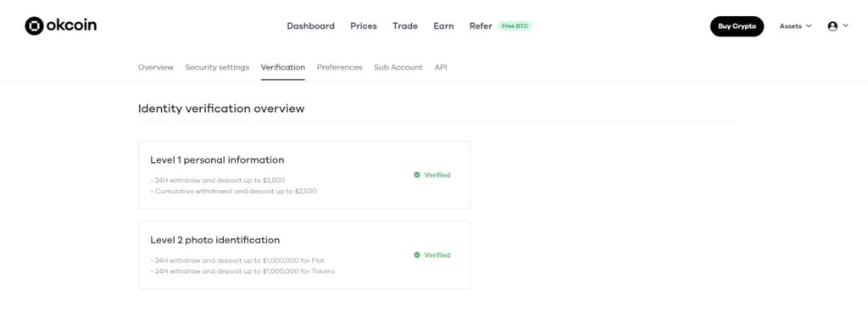Click the Okcoin logo icon
The height and width of the screenshot is (312, 868).
34,26
